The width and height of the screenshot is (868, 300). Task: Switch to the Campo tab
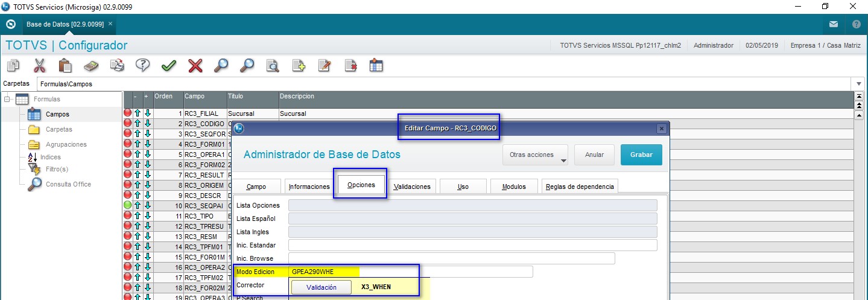[256, 187]
